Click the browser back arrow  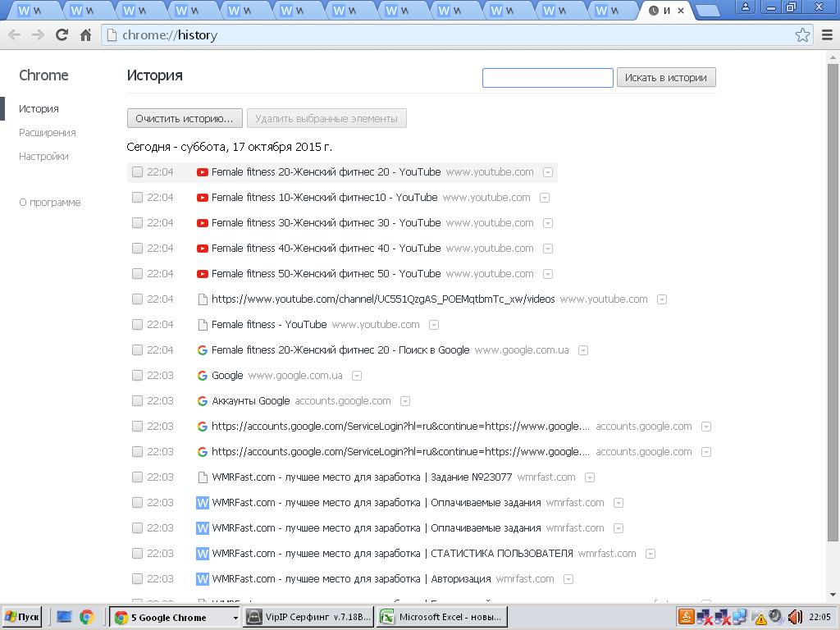point(15,35)
